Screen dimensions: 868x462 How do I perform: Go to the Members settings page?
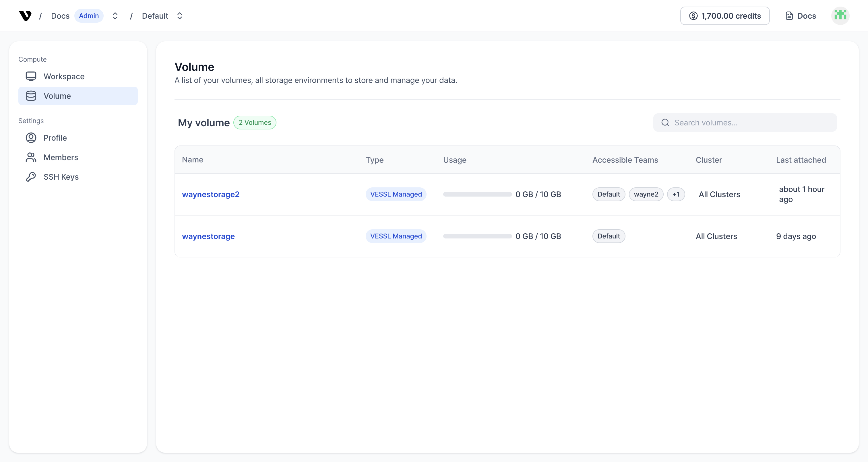pos(61,157)
